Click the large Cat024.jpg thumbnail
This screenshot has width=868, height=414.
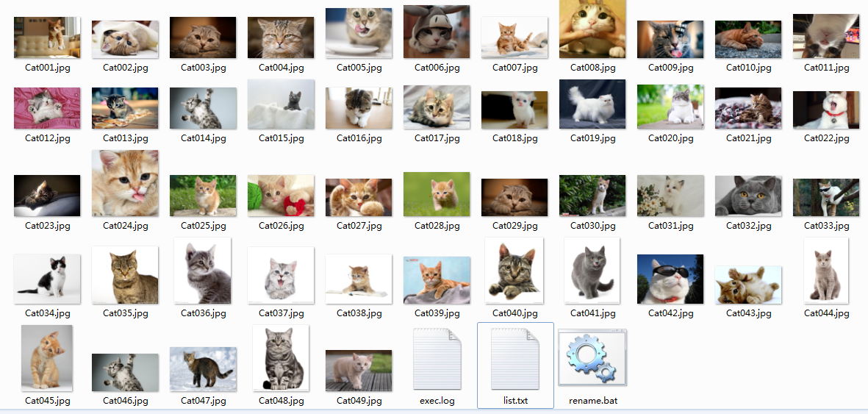(x=125, y=183)
